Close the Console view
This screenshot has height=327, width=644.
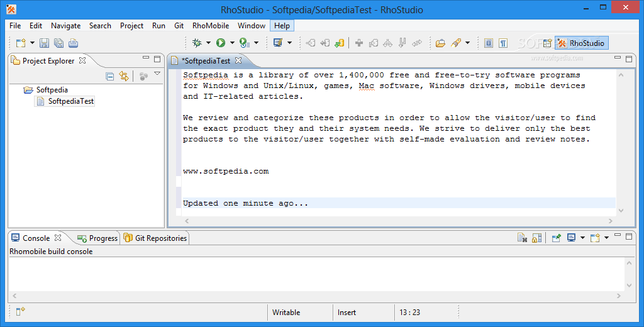coord(58,238)
